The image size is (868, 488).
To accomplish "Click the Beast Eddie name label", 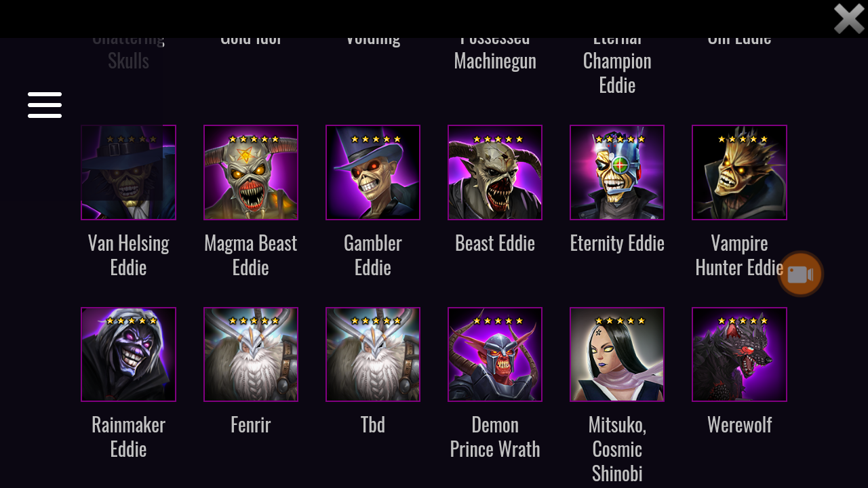I will point(495,243).
